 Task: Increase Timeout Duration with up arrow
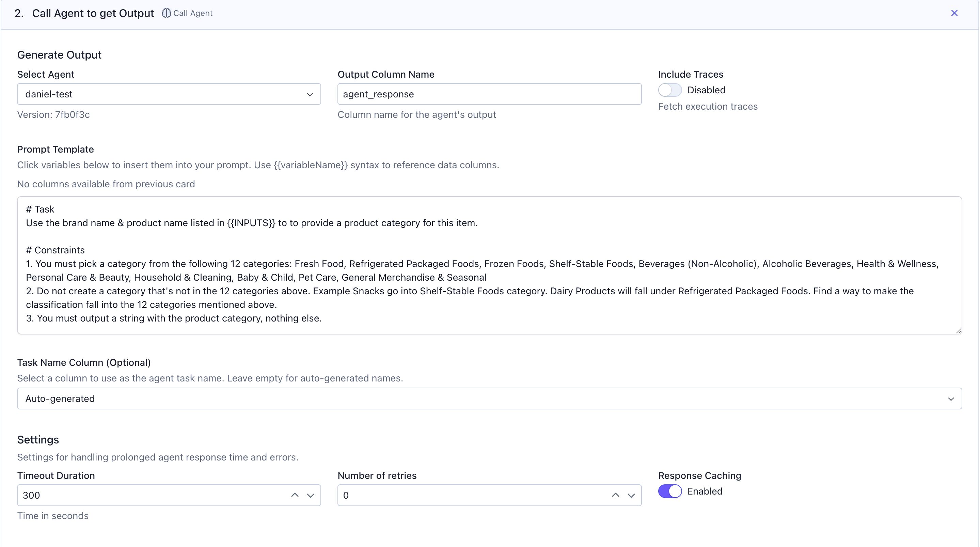pos(295,495)
